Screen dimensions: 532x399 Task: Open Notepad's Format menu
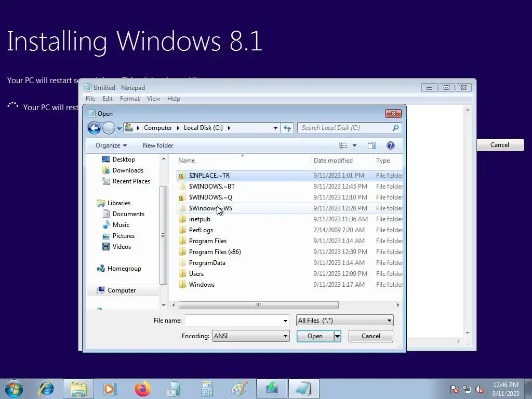click(x=129, y=99)
